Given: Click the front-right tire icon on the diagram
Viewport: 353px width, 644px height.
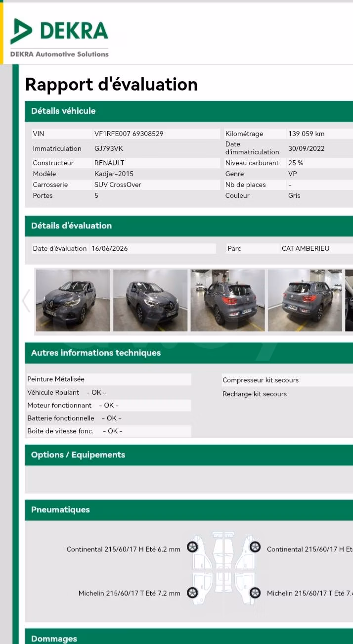Looking at the screenshot, I should 255,547.
